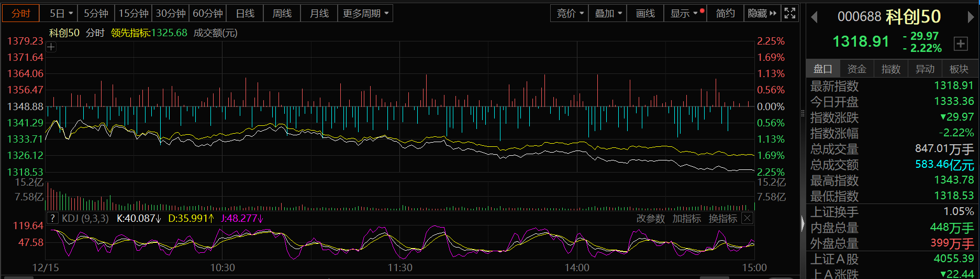Click 改参数 to edit indicator parameters
Image resolution: width=980 pixels, height=279 pixels.
[x=650, y=218]
